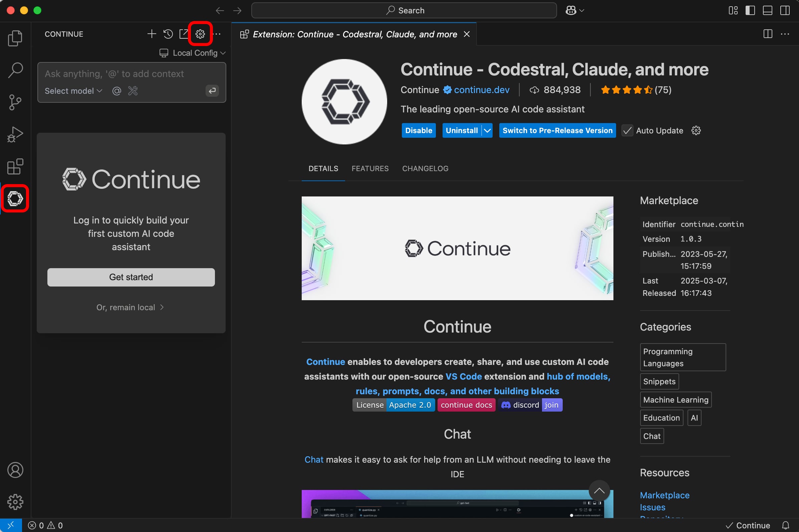Open extension settings gear next to Auto Update

click(x=696, y=131)
